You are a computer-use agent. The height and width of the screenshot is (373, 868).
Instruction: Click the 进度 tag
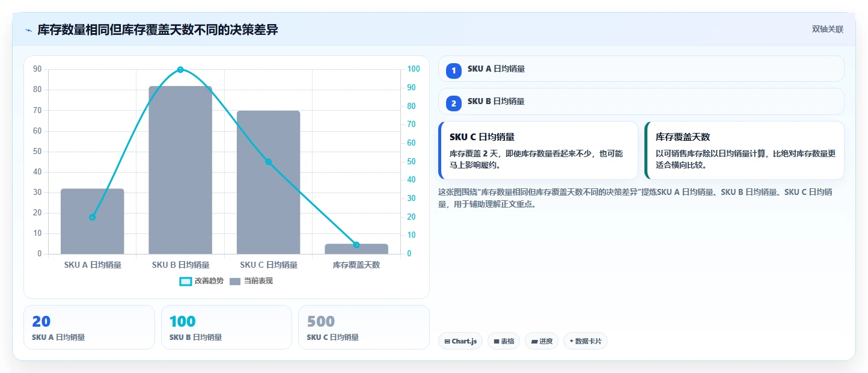click(542, 341)
